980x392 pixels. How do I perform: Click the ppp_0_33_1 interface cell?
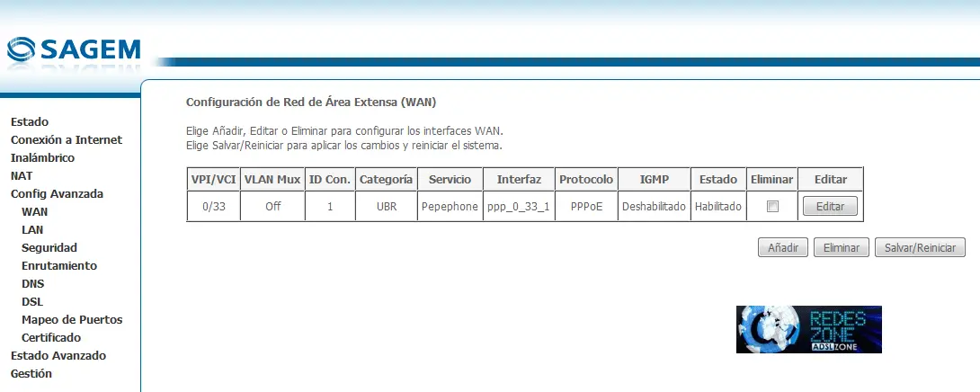[x=519, y=206]
